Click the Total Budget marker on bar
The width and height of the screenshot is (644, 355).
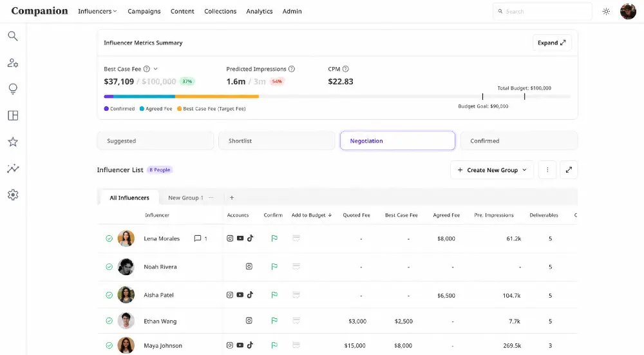pos(524,96)
